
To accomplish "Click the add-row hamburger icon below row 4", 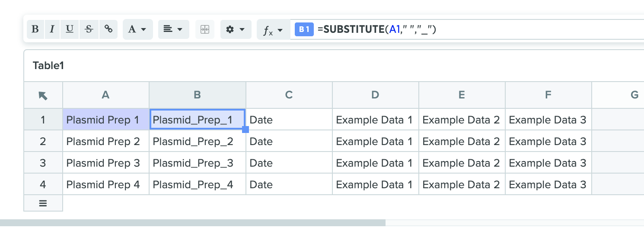I will (x=43, y=203).
